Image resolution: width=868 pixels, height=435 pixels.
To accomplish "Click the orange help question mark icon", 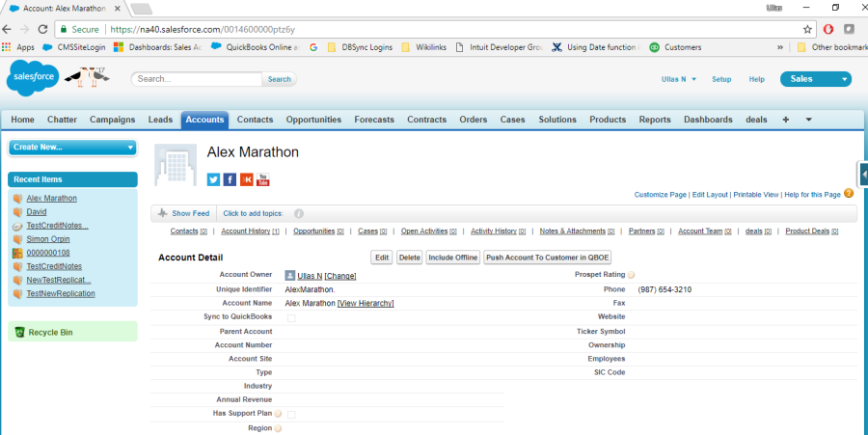I will (849, 194).
